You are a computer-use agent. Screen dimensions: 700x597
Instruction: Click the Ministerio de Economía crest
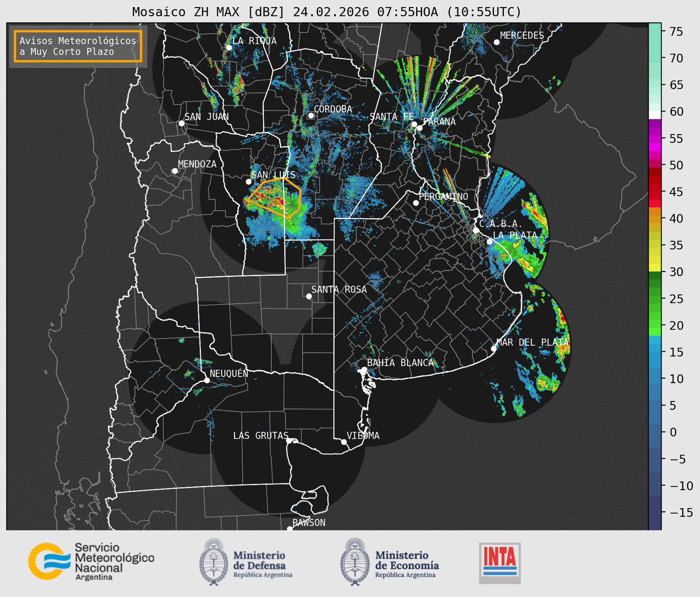click(x=354, y=562)
